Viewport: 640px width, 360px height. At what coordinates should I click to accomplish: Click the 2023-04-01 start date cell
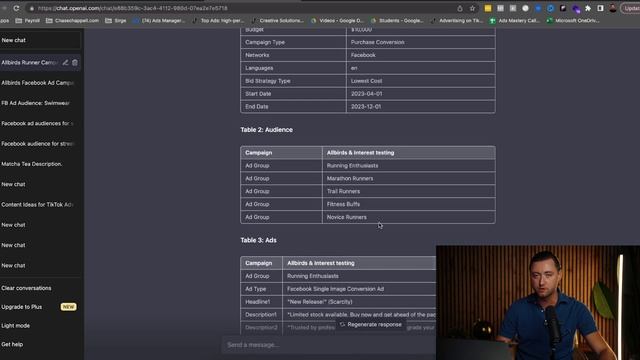421,94
